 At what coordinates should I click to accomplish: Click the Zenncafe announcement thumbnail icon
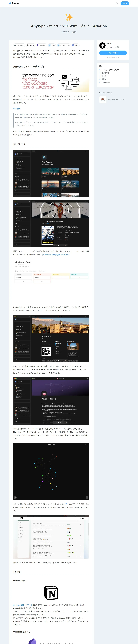102,99
